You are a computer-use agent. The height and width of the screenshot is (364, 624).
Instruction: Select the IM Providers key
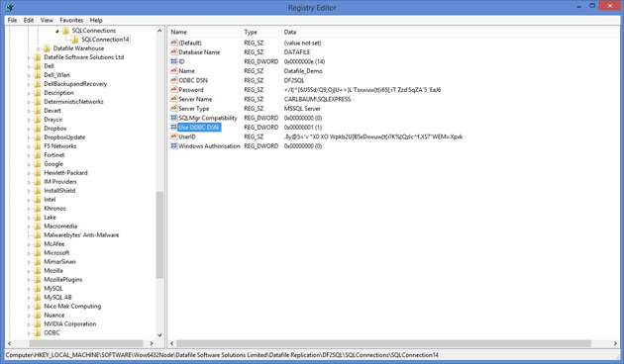[x=60, y=182]
